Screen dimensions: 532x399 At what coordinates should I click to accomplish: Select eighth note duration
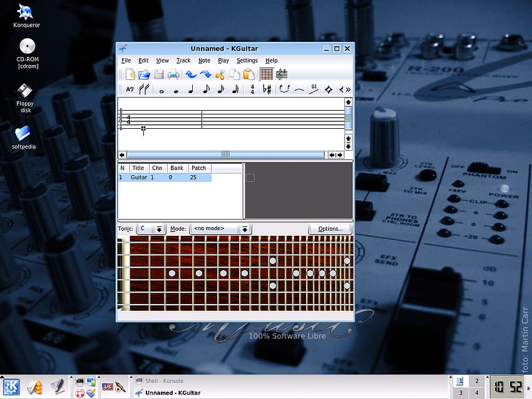pyautogui.click(x=206, y=89)
